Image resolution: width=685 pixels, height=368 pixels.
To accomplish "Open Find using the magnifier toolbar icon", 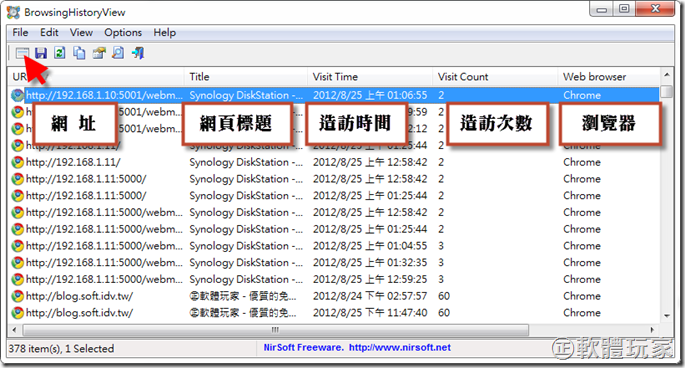I will click(118, 53).
